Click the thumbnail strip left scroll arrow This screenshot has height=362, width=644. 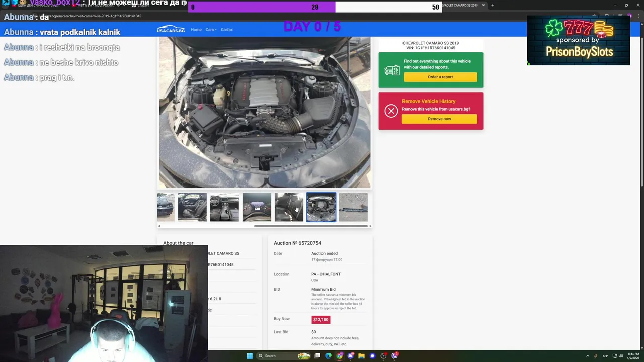[x=159, y=226]
